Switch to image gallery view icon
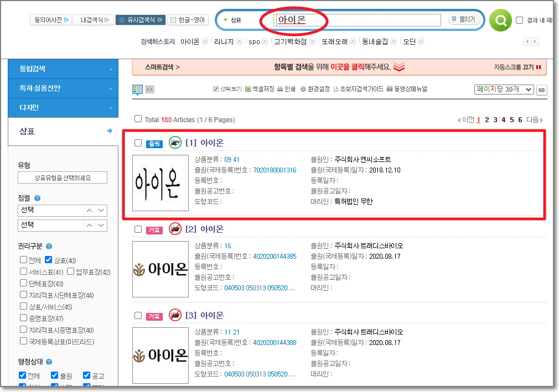This screenshot has width=559, height=392. [150, 90]
